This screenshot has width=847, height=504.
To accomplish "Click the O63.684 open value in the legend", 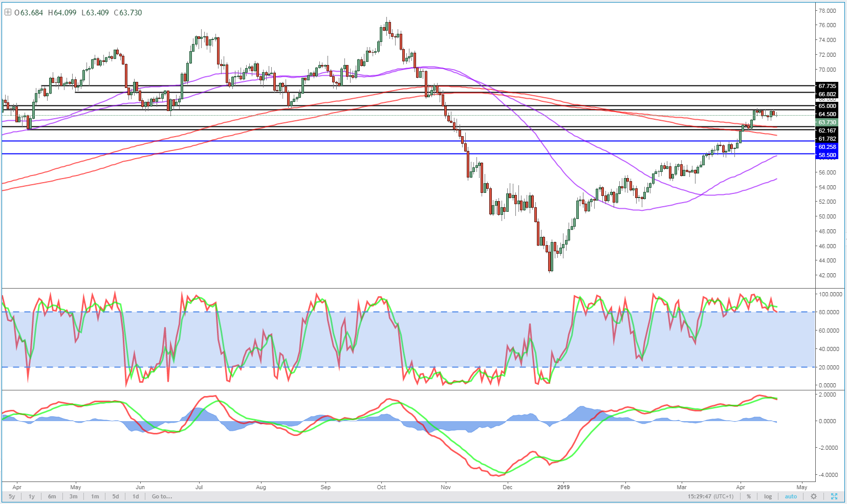I will 29,12.
